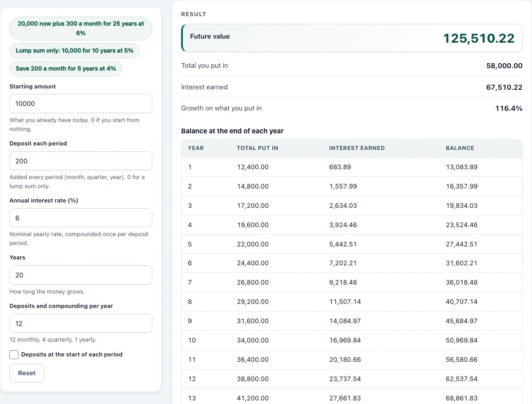Click year 1 total put in 12,400.00
This screenshot has height=404, width=532.
pos(253,167)
